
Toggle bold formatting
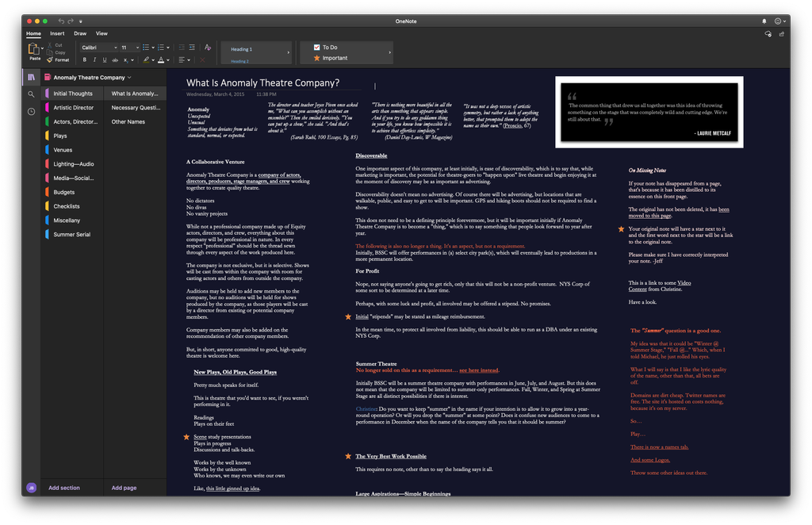(85, 60)
